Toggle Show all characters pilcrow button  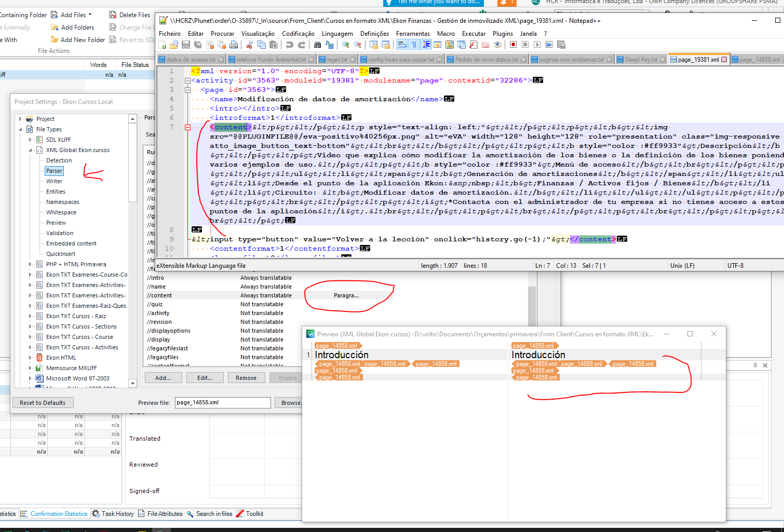(x=414, y=45)
